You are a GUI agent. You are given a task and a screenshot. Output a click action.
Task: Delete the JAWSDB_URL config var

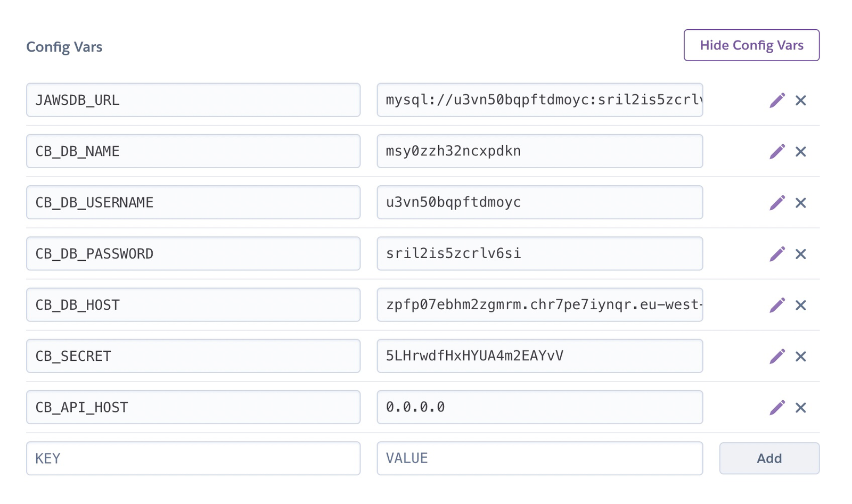[x=801, y=100]
